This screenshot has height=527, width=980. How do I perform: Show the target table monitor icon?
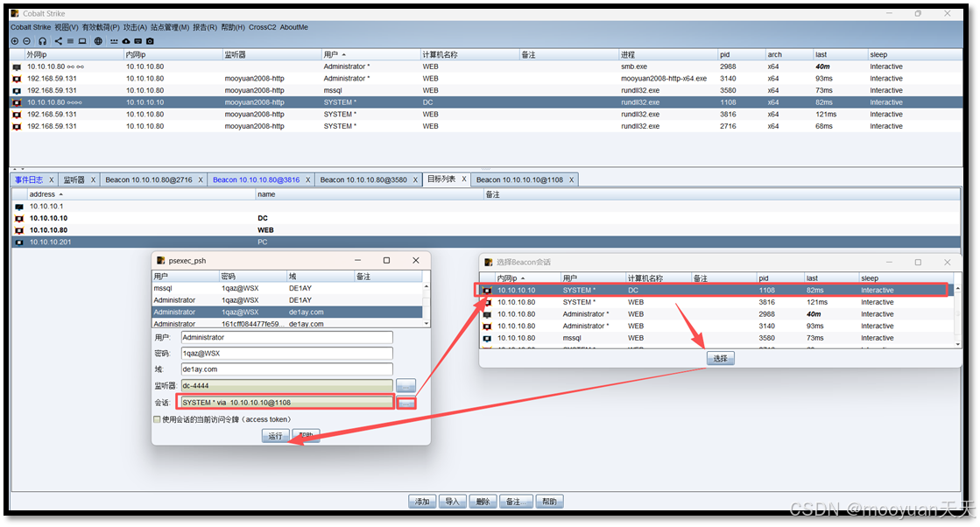click(x=81, y=41)
